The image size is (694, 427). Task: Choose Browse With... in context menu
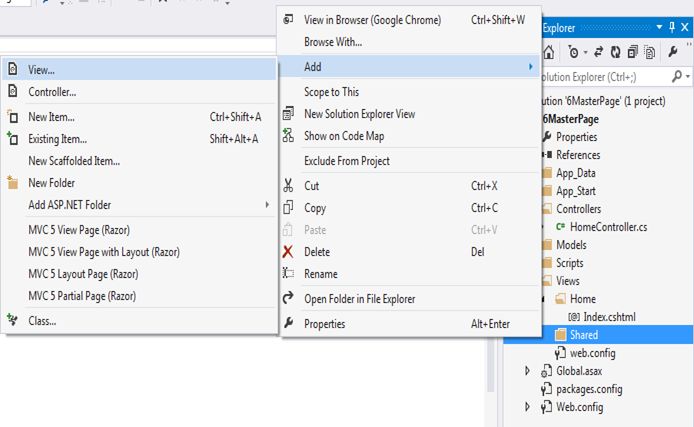[410, 42]
